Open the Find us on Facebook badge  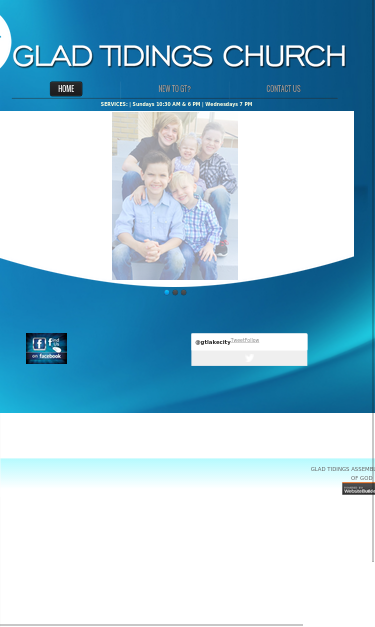point(46,348)
